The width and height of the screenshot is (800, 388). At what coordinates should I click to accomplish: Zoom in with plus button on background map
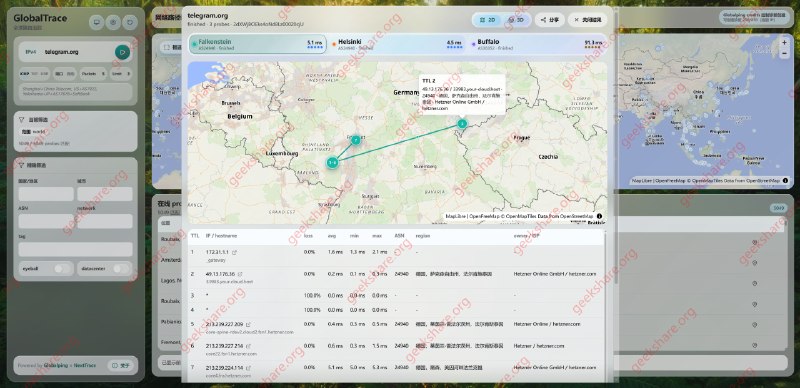784,42
